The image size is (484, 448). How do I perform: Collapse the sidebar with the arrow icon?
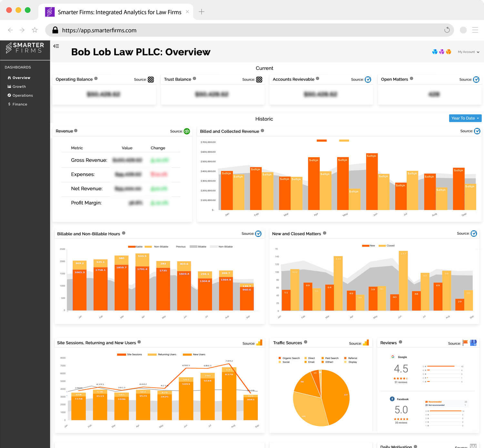(x=56, y=46)
